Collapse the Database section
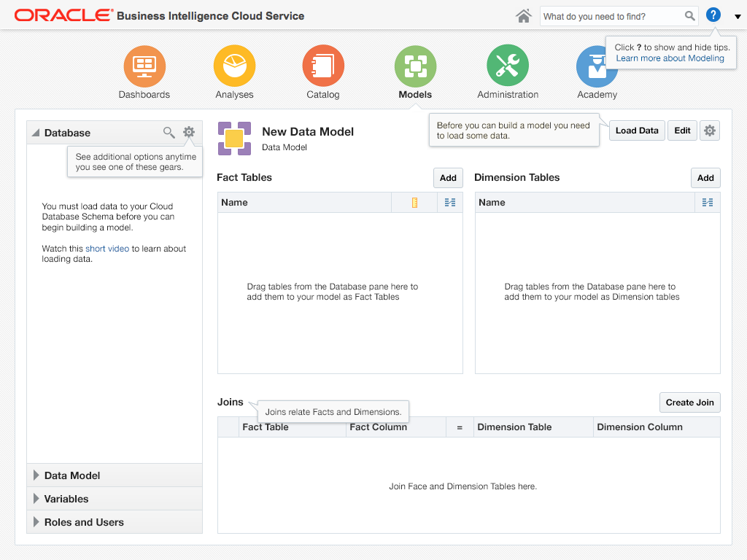This screenshot has width=747, height=560. tap(36, 133)
